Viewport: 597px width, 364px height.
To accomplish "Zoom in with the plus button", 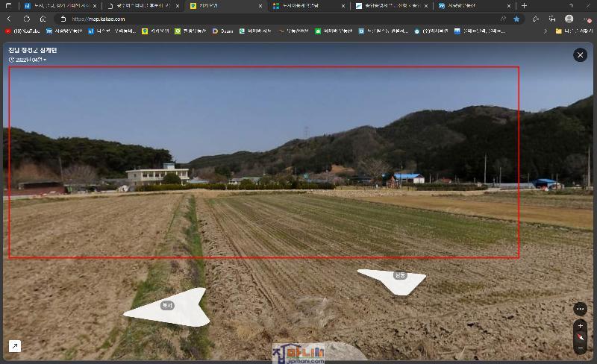I will [x=580, y=326].
